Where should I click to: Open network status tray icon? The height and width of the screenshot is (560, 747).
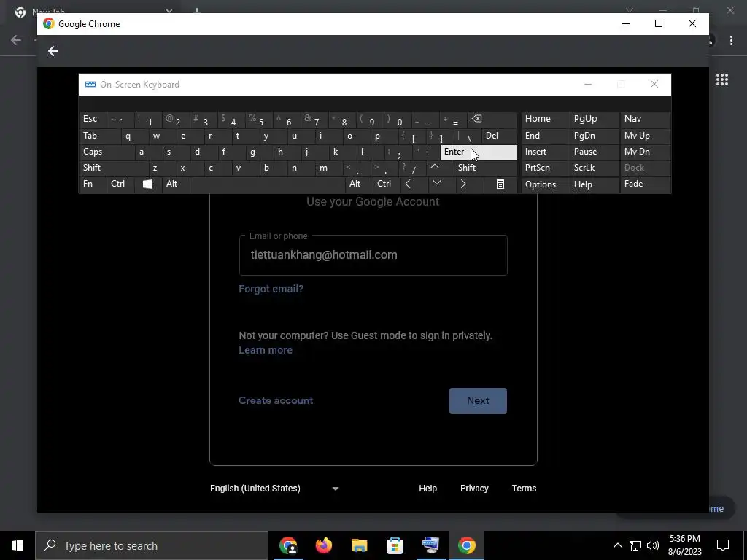coord(635,545)
